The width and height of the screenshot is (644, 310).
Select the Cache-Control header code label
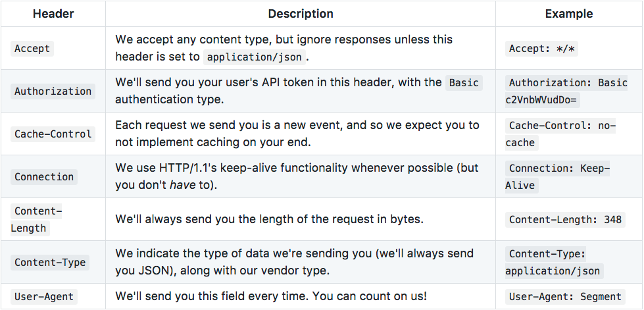pyautogui.click(x=53, y=134)
